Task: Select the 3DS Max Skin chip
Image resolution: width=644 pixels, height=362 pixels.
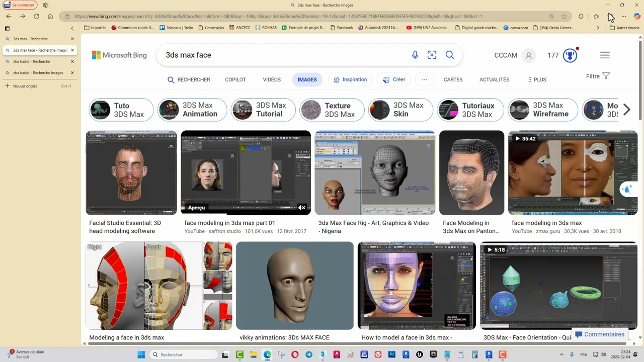Action: pos(400,110)
